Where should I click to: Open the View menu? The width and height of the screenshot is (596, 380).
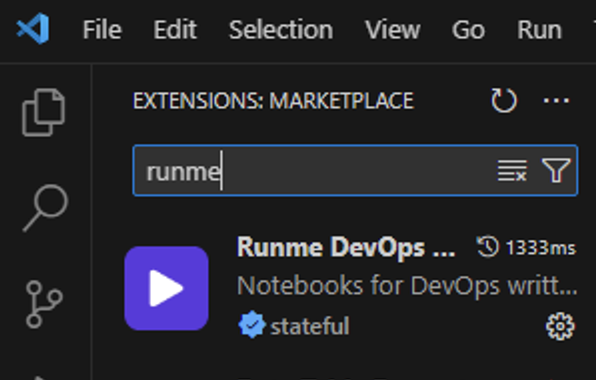(x=393, y=30)
